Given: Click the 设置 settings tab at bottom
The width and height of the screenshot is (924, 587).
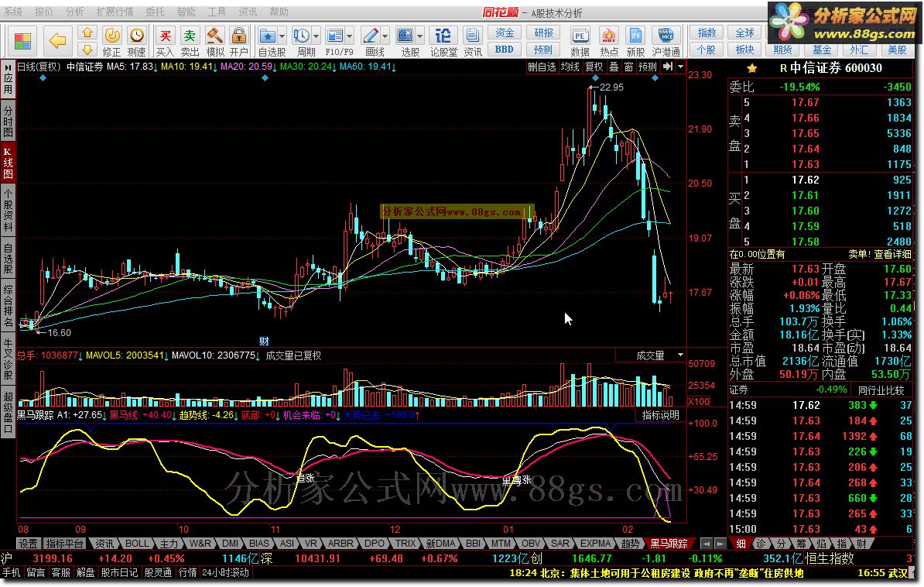Looking at the screenshot, I should point(28,544).
